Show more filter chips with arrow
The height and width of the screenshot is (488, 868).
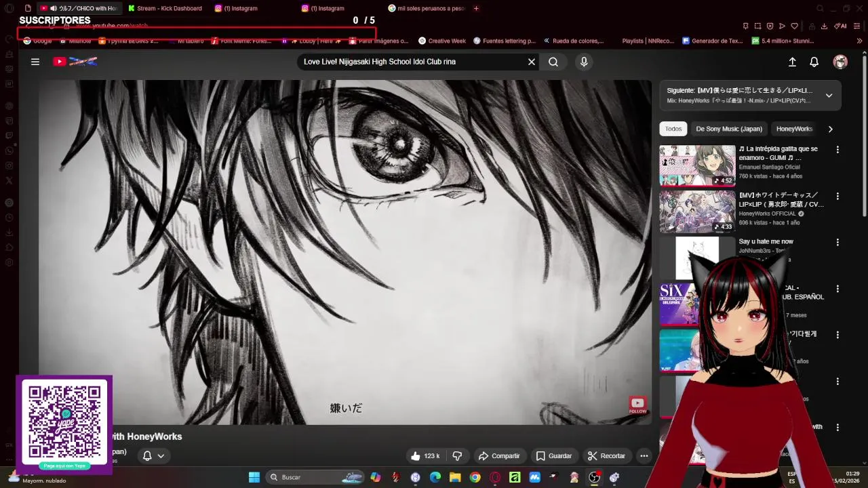(830, 129)
